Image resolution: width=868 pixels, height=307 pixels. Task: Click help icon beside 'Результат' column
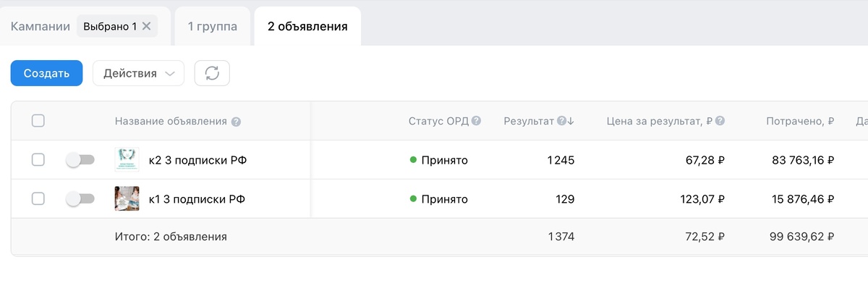(x=561, y=121)
